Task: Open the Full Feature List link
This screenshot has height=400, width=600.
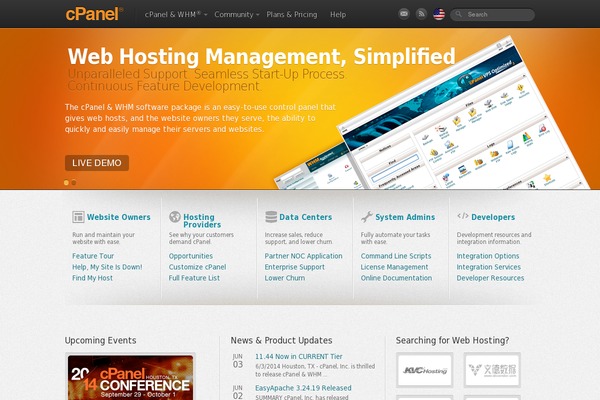Action: (194, 278)
